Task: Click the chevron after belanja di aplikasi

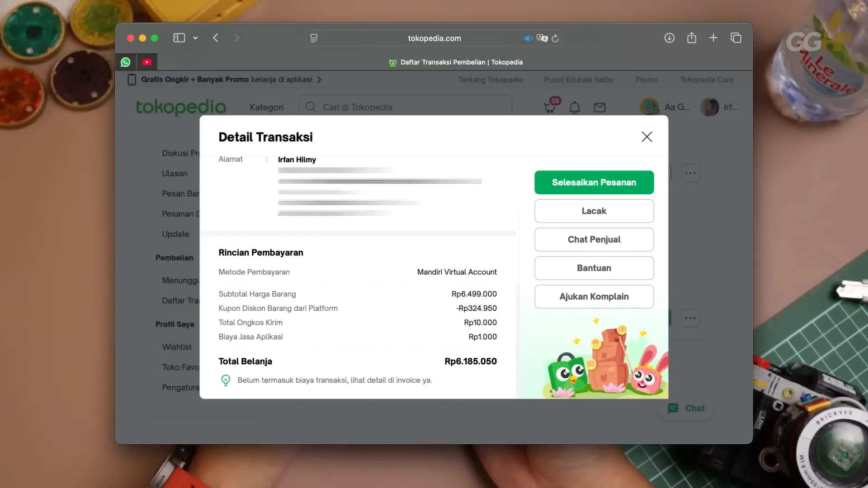Action: click(x=319, y=80)
